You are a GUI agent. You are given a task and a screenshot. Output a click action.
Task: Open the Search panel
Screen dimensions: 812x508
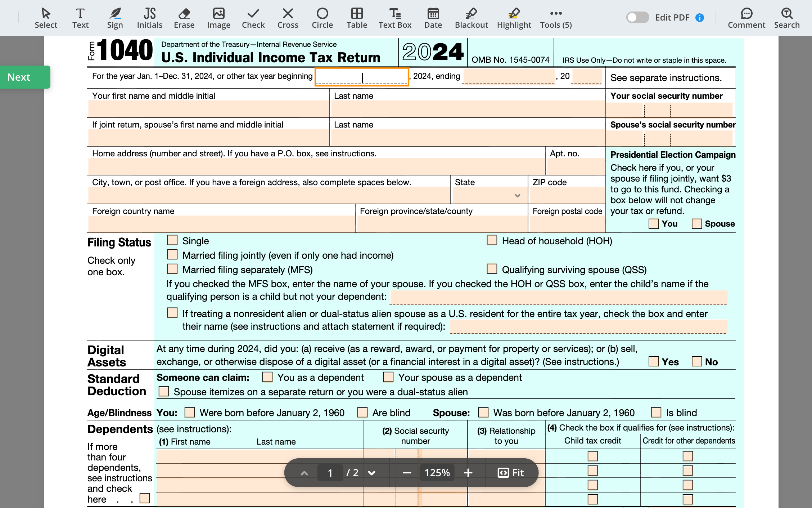786,18
